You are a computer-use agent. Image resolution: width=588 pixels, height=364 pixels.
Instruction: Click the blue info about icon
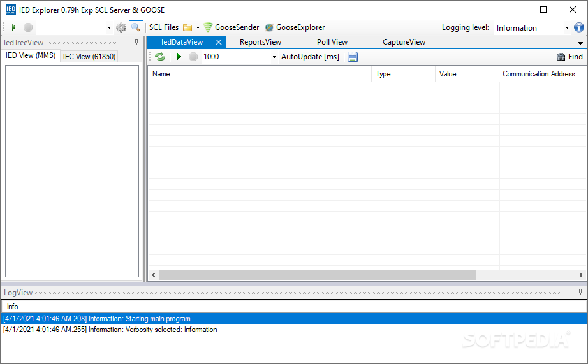coord(579,27)
